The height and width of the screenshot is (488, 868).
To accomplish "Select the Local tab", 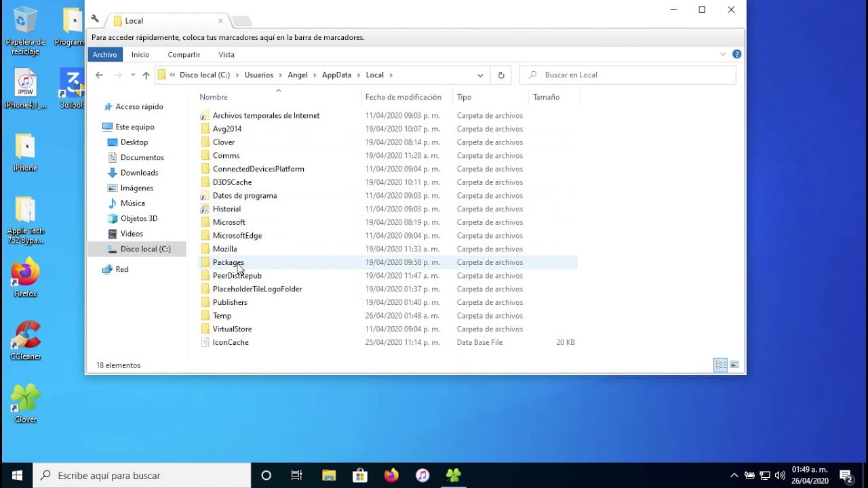I will [168, 20].
